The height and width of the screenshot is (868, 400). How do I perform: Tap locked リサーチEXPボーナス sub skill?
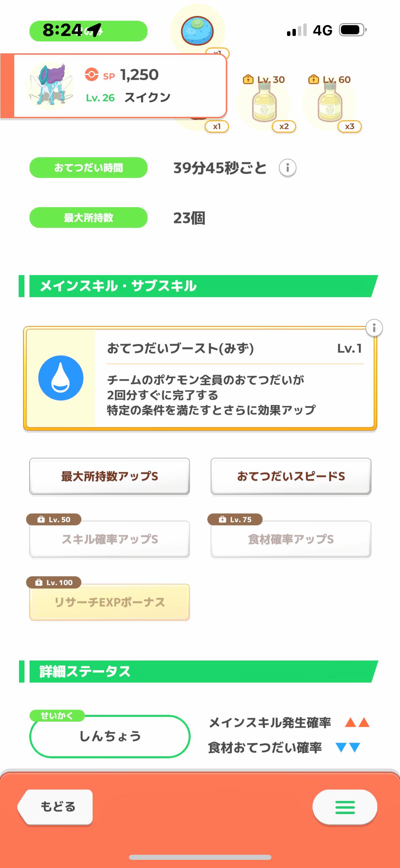(109, 602)
